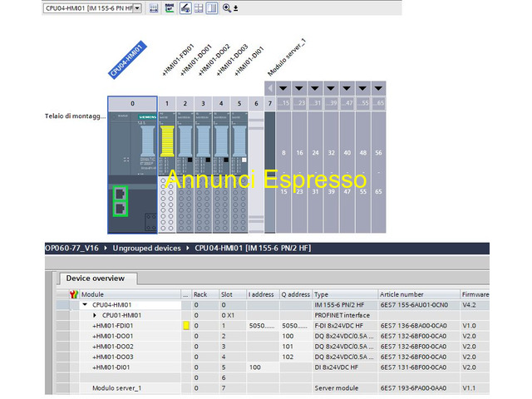Click the grid layout toolbar icon
Viewport: 532px width, 399px height.
pos(199,8)
